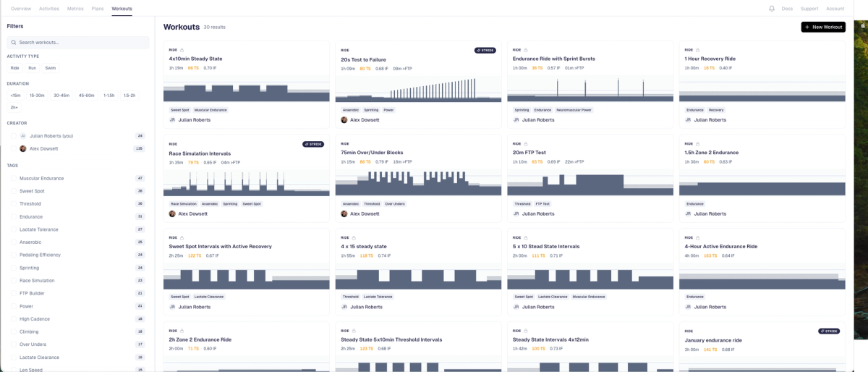868x372 pixels.
Task: Click the lock icon on 1.5h Zone 2 Endurance
Action: [x=698, y=144]
